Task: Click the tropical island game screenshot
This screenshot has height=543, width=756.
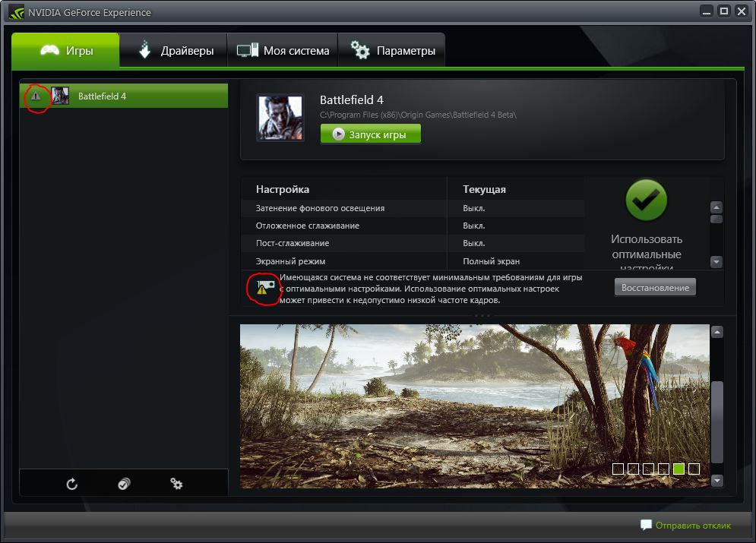Action: click(474, 406)
